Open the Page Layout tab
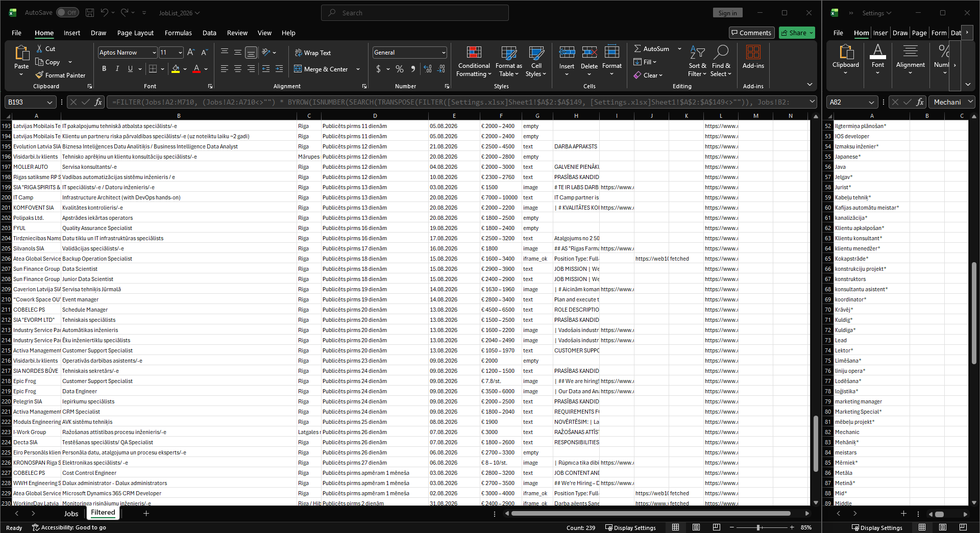The height and width of the screenshot is (533, 980). click(135, 33)
